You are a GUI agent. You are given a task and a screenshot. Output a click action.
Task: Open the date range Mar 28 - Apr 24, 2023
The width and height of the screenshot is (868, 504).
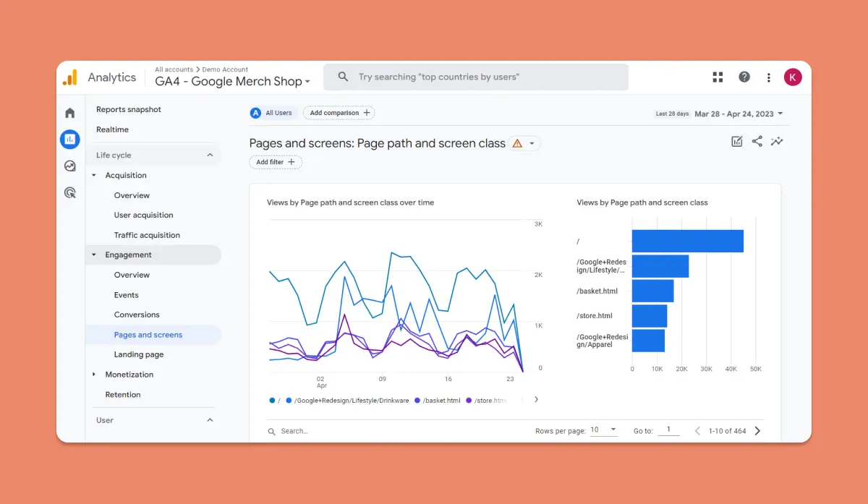point(739,114)
